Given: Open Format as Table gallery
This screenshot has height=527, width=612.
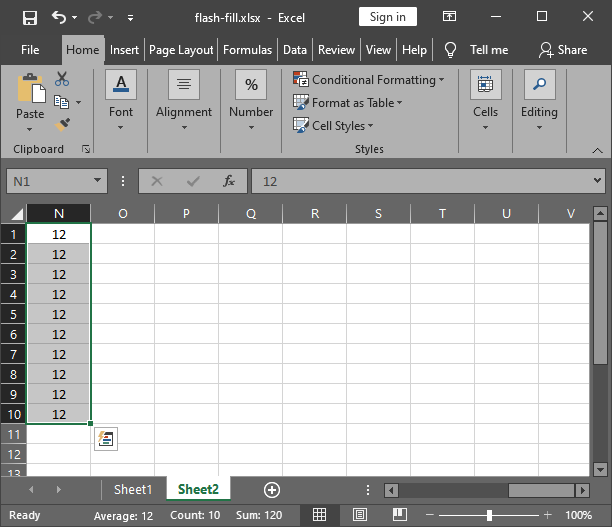Looking at the screenshot, I should tap(347, 103).
